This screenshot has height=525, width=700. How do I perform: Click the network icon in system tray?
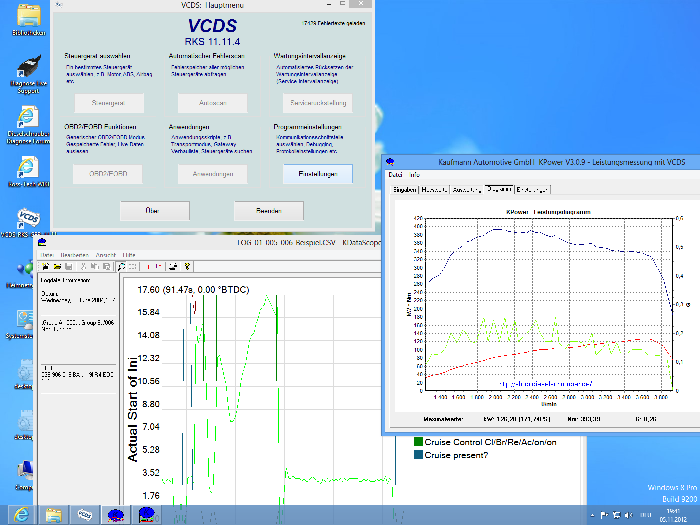(617, 515)
